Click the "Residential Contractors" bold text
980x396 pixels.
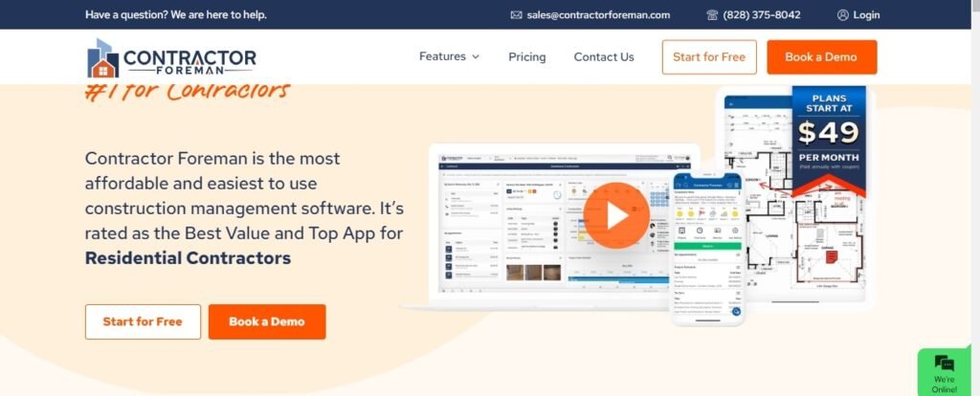(189, 258)
